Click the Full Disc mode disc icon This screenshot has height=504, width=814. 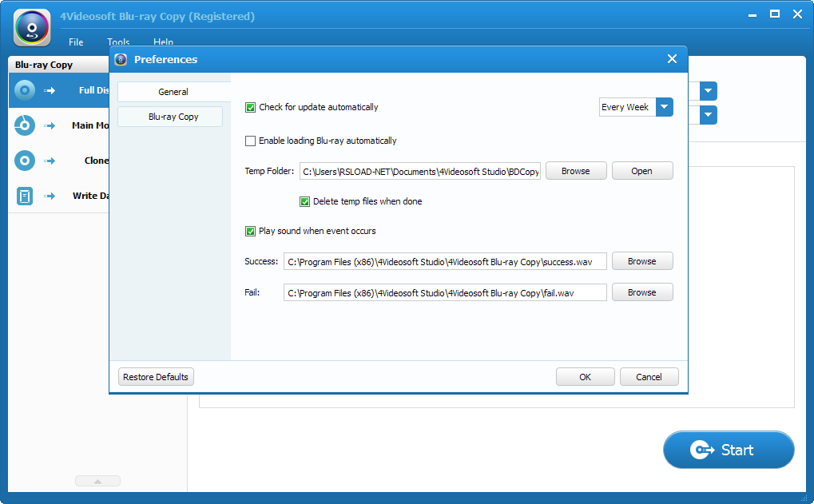pyautogui.click(x=25, y=90)
